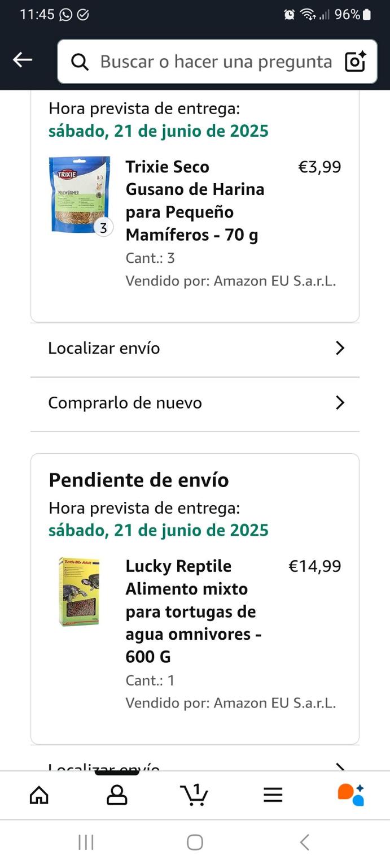390x868 pixels.
Task: Select Comprarlo de nuevo text option
Action: [125, 403]
